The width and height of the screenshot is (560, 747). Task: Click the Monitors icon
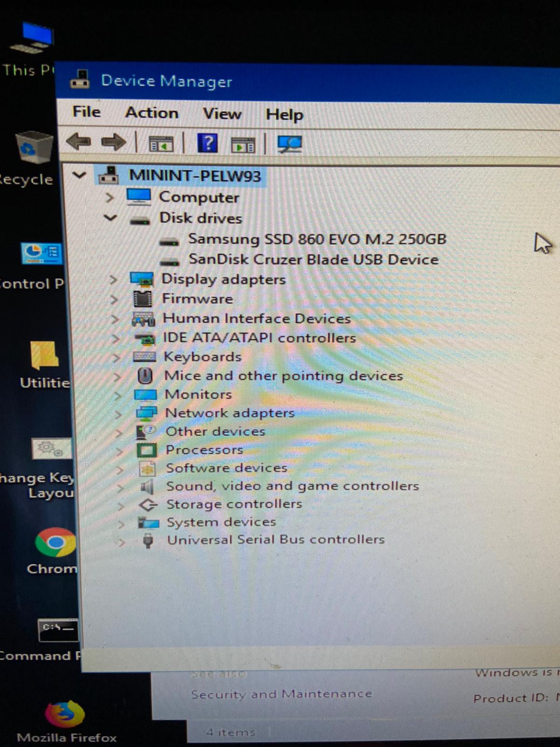click(x=146, y=395)
